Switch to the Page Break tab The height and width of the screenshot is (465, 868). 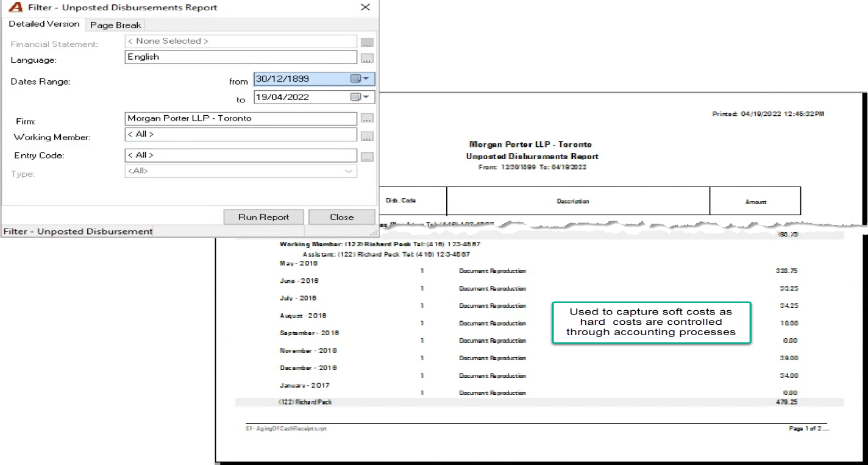click(115, 25)
